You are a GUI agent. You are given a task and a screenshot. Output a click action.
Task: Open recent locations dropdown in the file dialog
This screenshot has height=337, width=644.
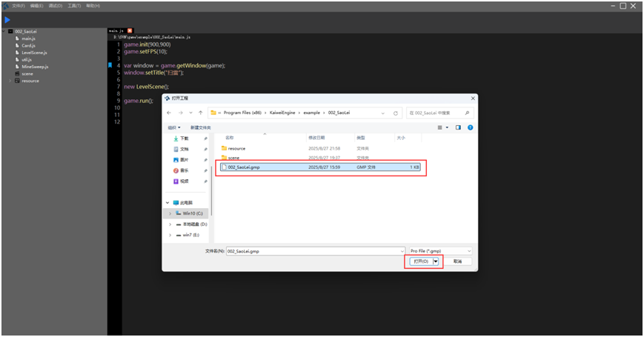tap(190, 113)
